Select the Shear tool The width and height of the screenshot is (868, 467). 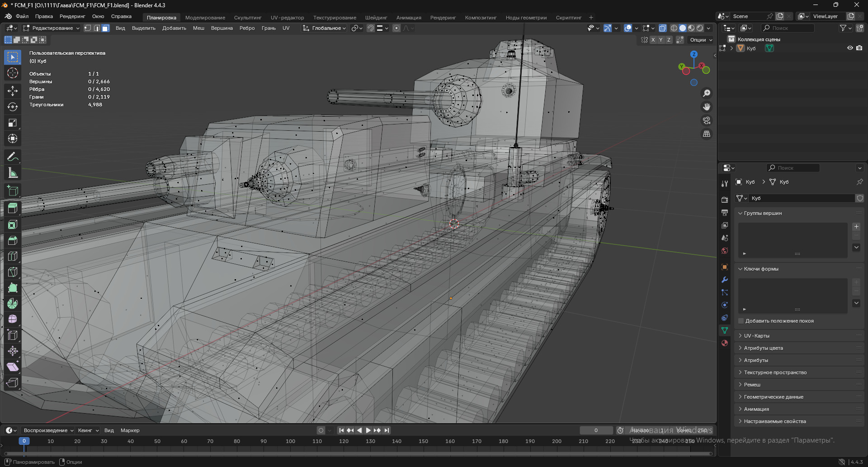click(13, 367)
